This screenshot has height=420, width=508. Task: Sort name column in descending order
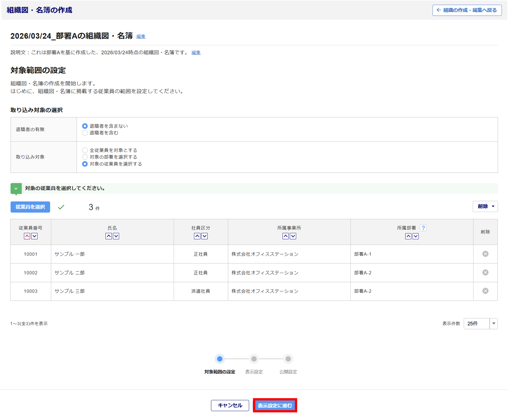pos(116,236)
